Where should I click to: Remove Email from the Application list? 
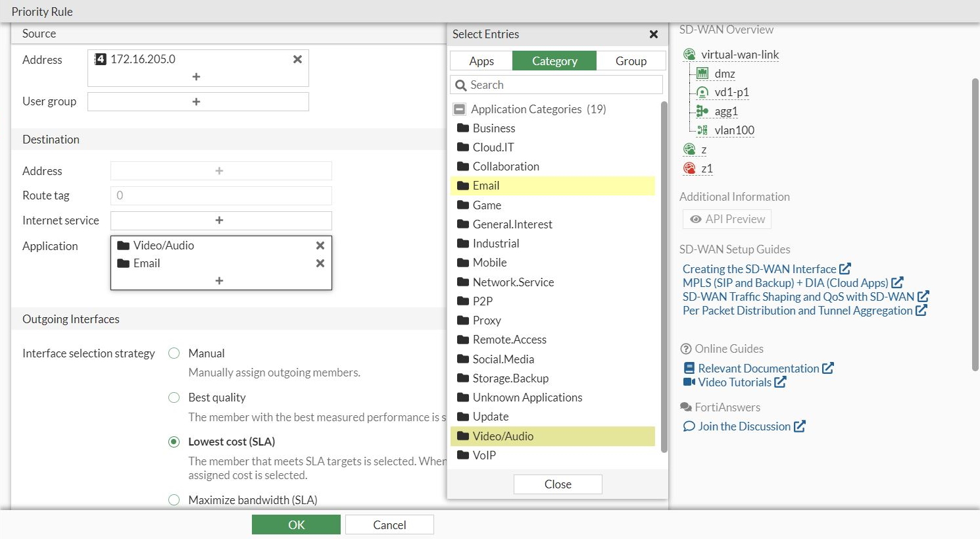coord(320,263)
